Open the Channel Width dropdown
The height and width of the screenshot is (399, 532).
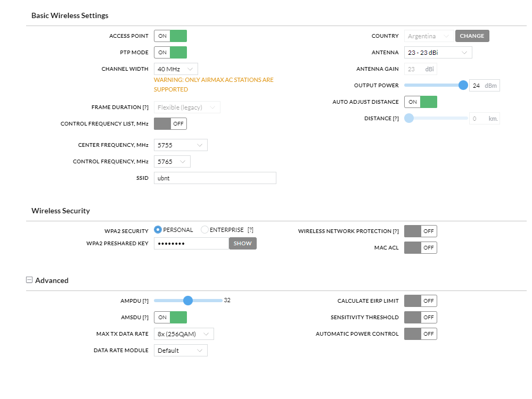click(176, 69)
